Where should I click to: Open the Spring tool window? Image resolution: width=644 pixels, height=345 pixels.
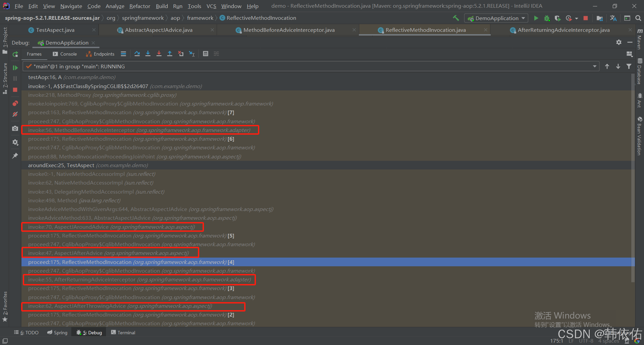(57, 333)
